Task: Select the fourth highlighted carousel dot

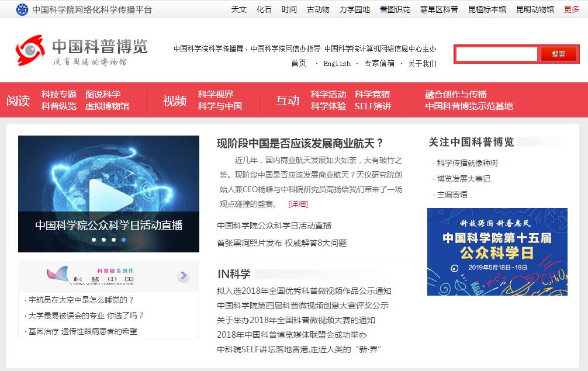Action: 123,240
